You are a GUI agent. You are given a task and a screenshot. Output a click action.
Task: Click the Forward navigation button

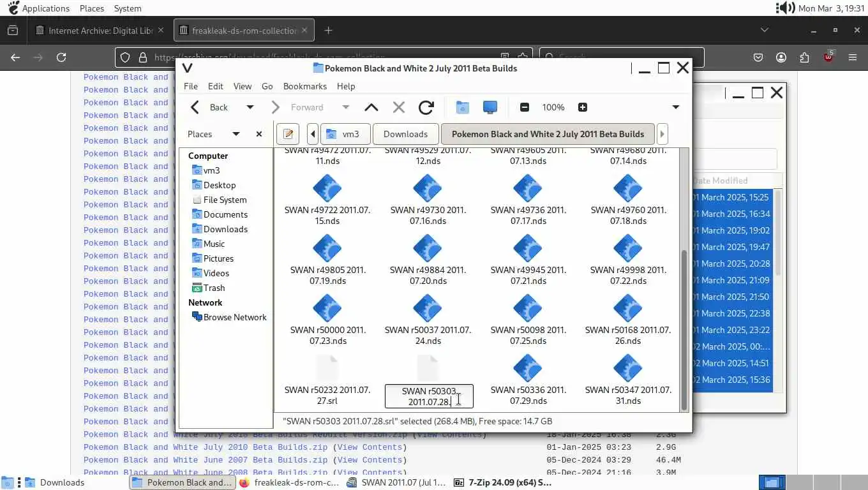click(299, 107)
